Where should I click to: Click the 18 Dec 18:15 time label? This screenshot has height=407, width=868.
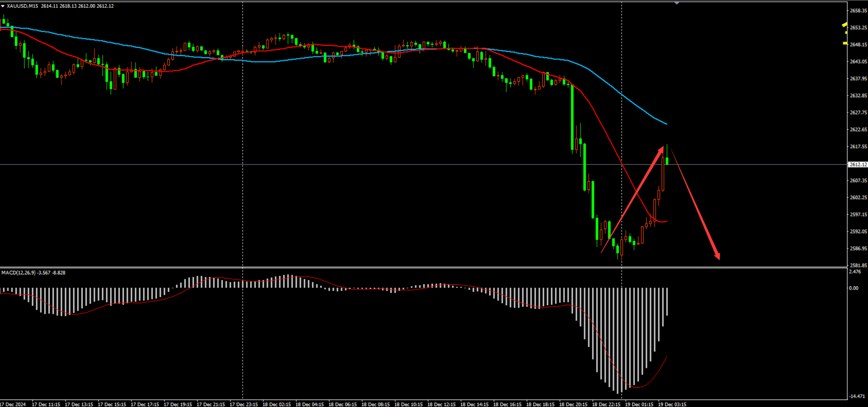pos(540,405)
